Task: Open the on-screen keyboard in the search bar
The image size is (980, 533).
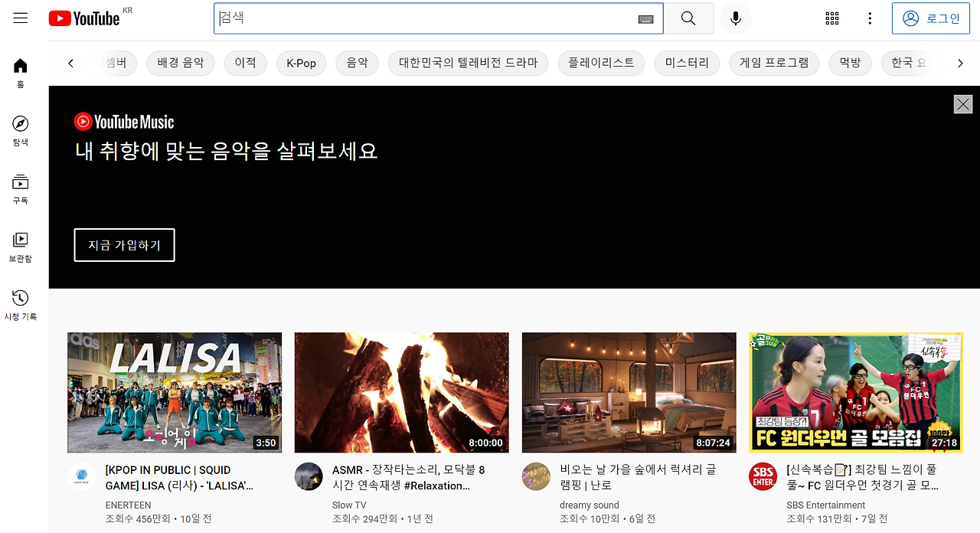Action: tap(644, 18)
